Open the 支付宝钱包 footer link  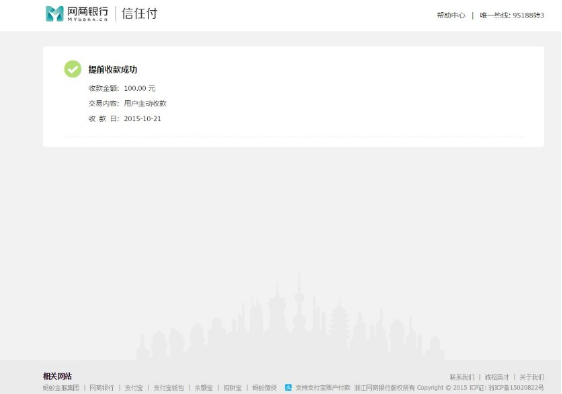tap(169, 388)
